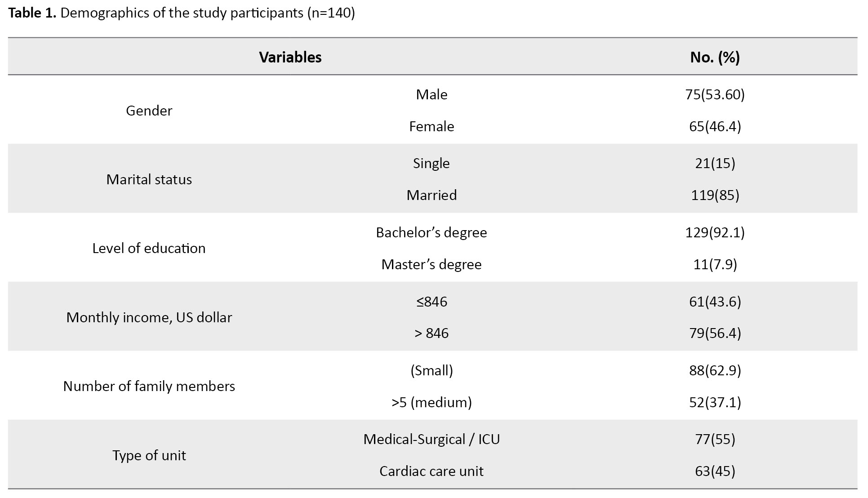Click the Married value 119(85)
Viewport: 868px width, 498px height.
tap(715, 195)
